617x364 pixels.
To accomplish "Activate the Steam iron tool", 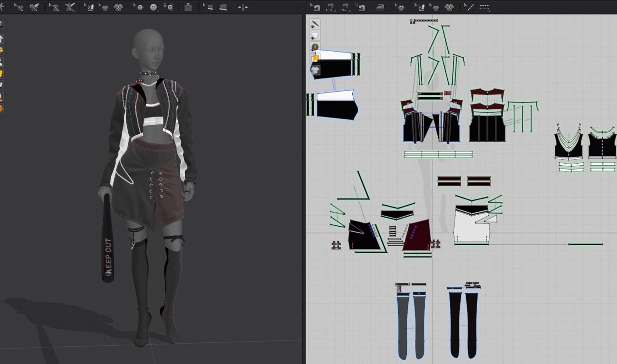I will point(380,7).
